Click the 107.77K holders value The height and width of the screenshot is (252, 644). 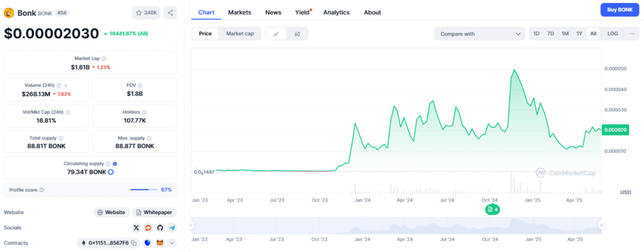tap(135, 120)
